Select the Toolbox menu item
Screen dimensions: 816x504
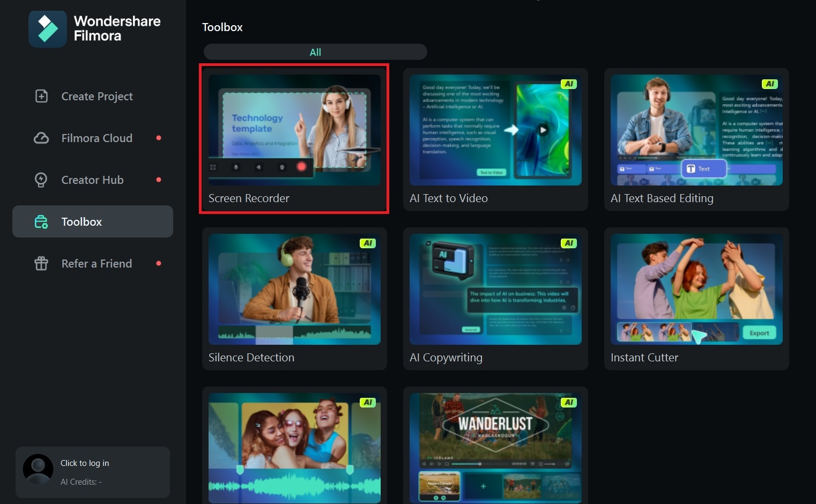93,221
